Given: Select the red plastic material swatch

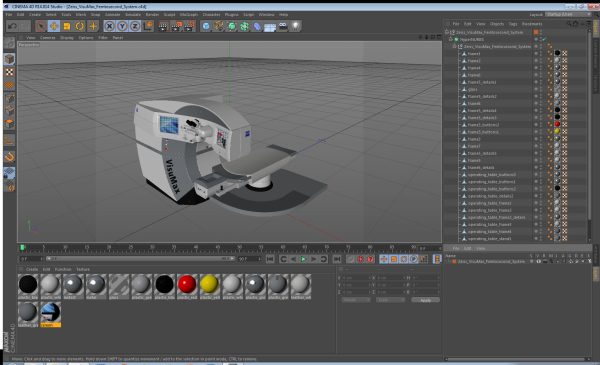Looking at the screenshot, I should (187, 286).
